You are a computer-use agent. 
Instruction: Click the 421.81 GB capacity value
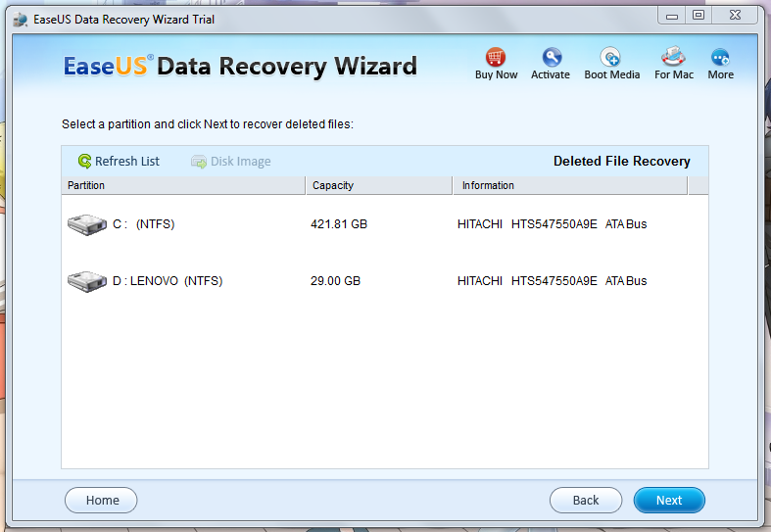point(339,224)
